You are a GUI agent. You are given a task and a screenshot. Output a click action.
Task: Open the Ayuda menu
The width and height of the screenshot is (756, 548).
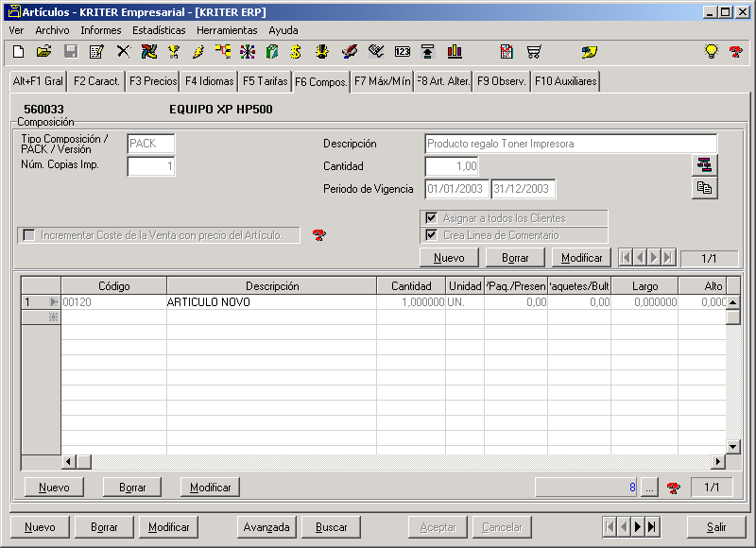click(283, 30)
